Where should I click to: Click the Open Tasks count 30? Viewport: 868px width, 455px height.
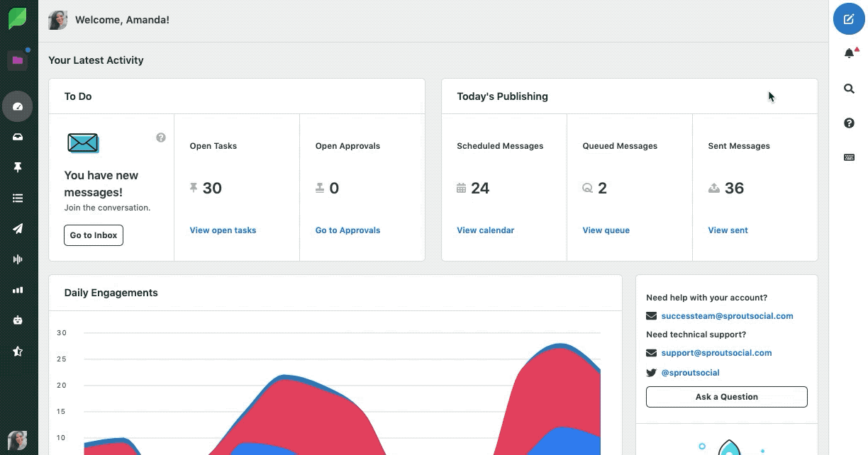pos(212,188)
